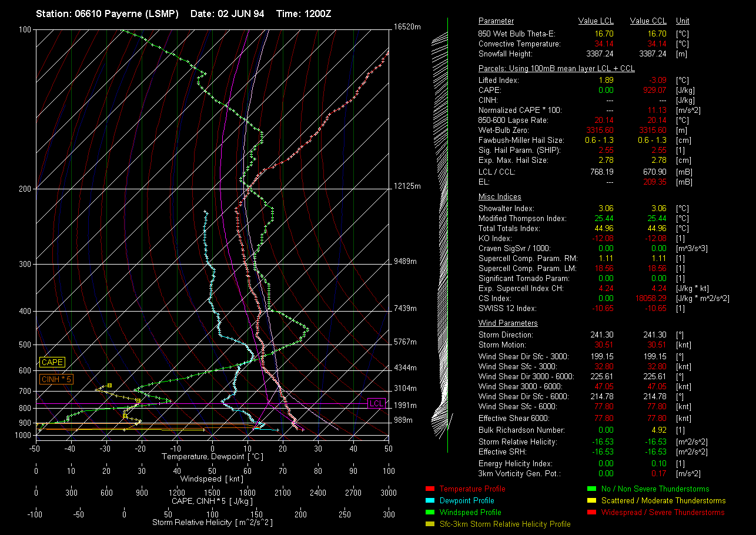Select helicity profile marker 2
Image resolution: width=756 pixels, height=535 pixels.
138,401
